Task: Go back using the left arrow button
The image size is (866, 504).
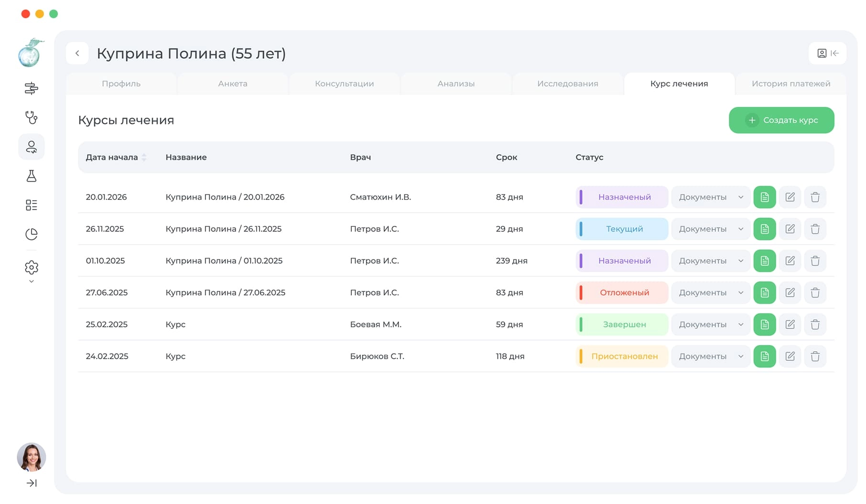Action: pyautogui.click(x=77, y=54)
